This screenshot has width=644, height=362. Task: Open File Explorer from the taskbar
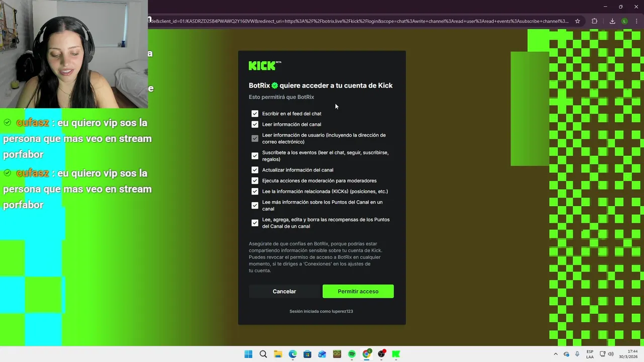pyautogui.click(x=278, y=354)
